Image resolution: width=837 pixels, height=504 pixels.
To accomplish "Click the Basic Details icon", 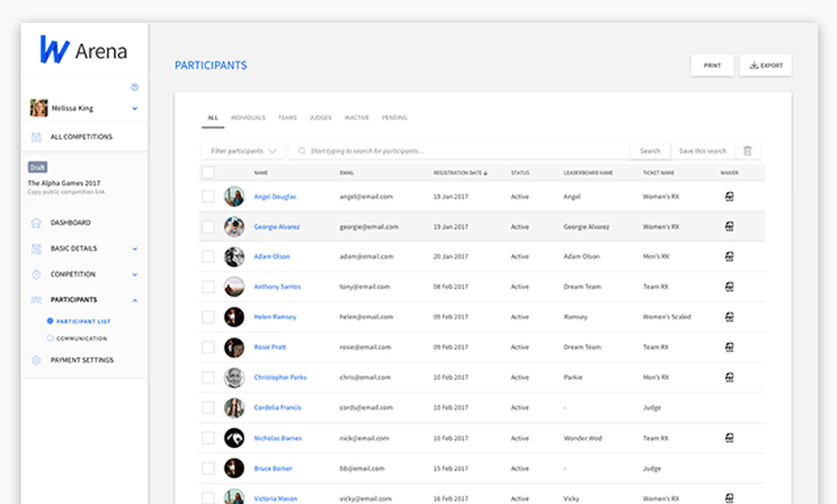I will (36, 248).
